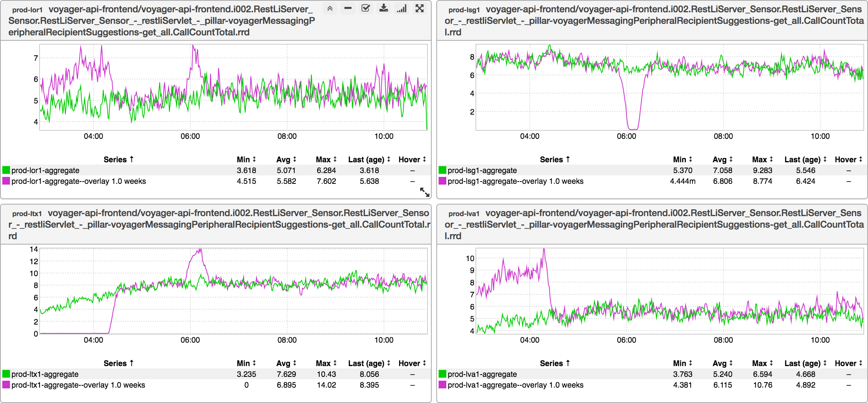Toggle green prod-lor1-aggregate series swatch
The width and height of the screenshot is (868, 403).
[x=6, y=170]
